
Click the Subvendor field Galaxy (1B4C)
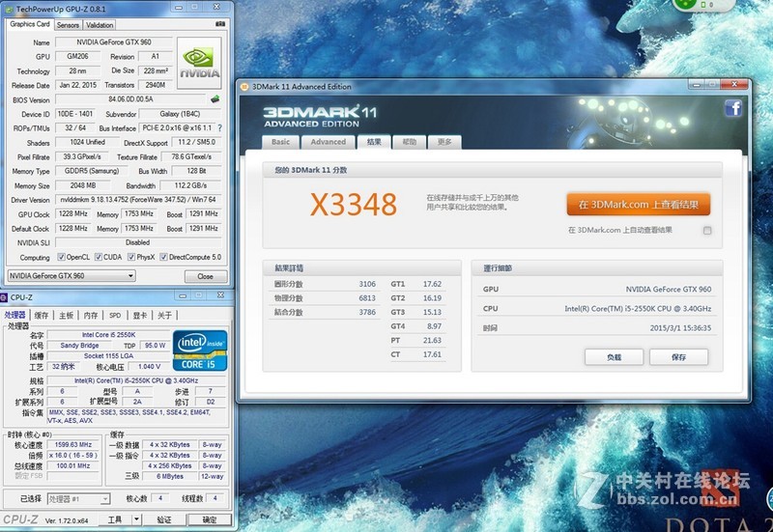point(180,114)
